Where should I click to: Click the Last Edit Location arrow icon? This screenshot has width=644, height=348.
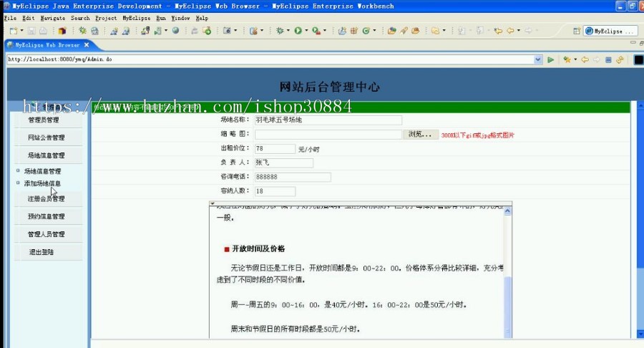pyautogui.click(x=498, y=31)
